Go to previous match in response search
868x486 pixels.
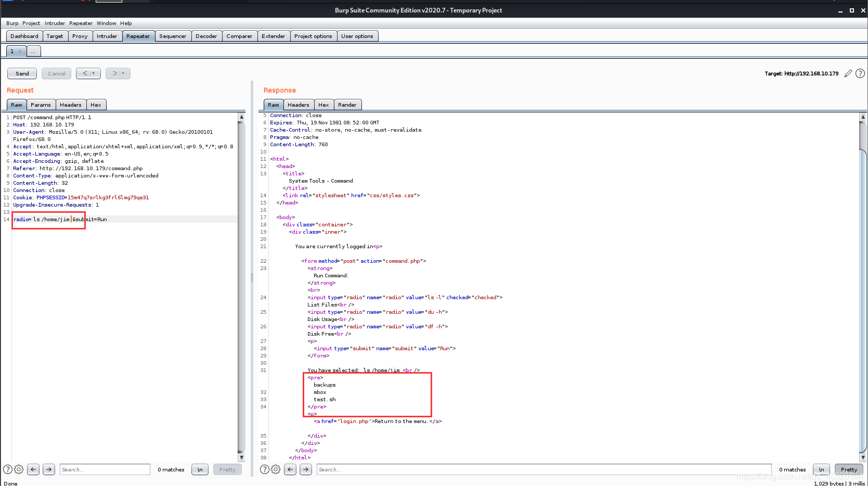click(290, 469)
